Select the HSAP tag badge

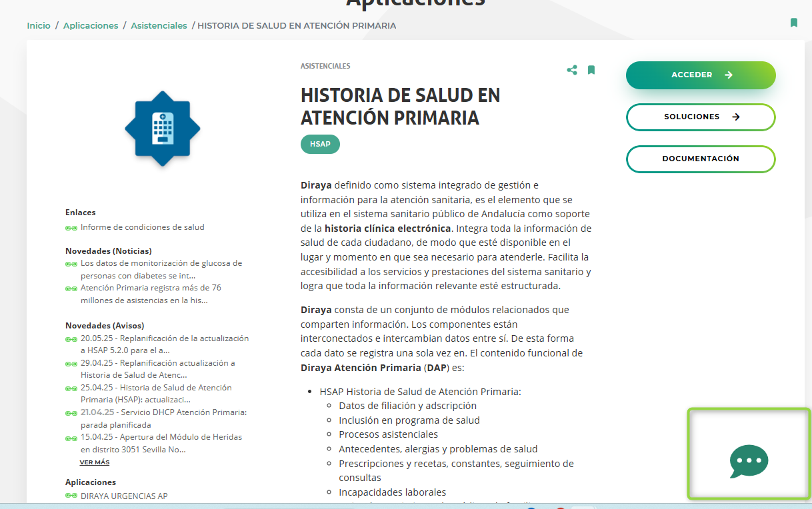pyautogui.click(x=320, y=144)
